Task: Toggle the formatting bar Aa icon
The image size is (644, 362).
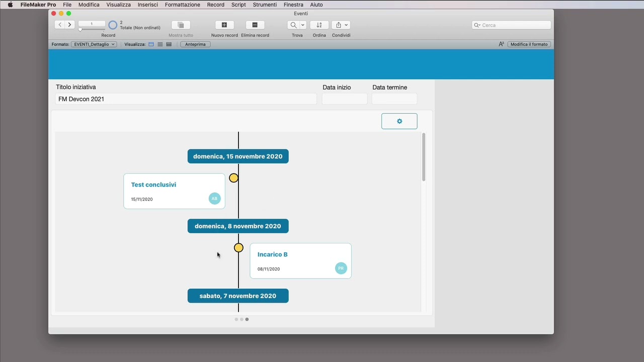Action: tap(501, 44)
